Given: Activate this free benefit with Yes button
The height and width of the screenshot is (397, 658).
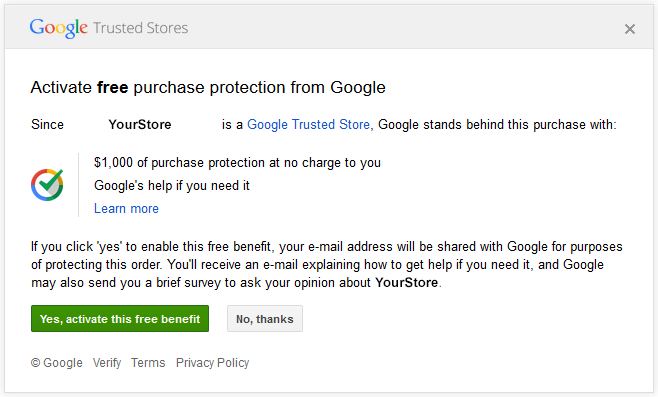Looking at the screenshot, I should pos(120,319).
